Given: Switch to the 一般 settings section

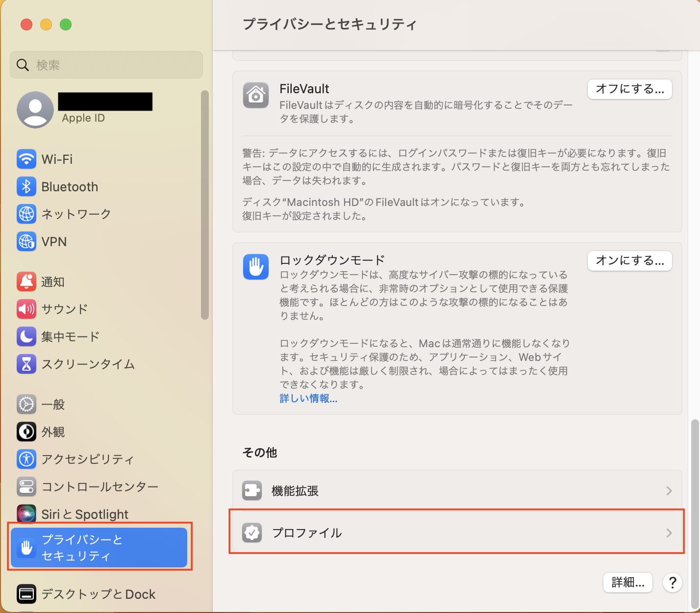Looking at the screenshot, I should (26, 404).
